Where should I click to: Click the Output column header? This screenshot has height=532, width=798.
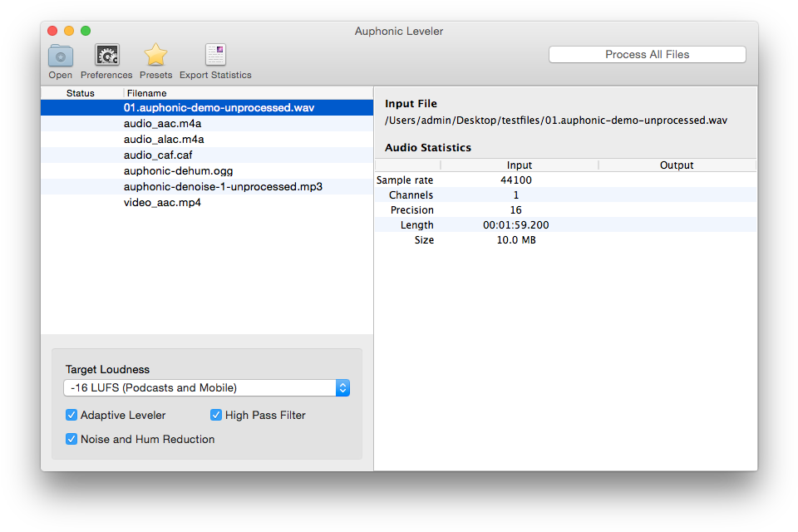(677, 165)
